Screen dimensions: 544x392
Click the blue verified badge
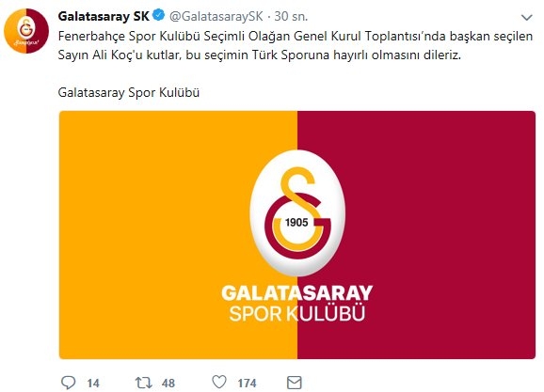[x=159, y=16]
